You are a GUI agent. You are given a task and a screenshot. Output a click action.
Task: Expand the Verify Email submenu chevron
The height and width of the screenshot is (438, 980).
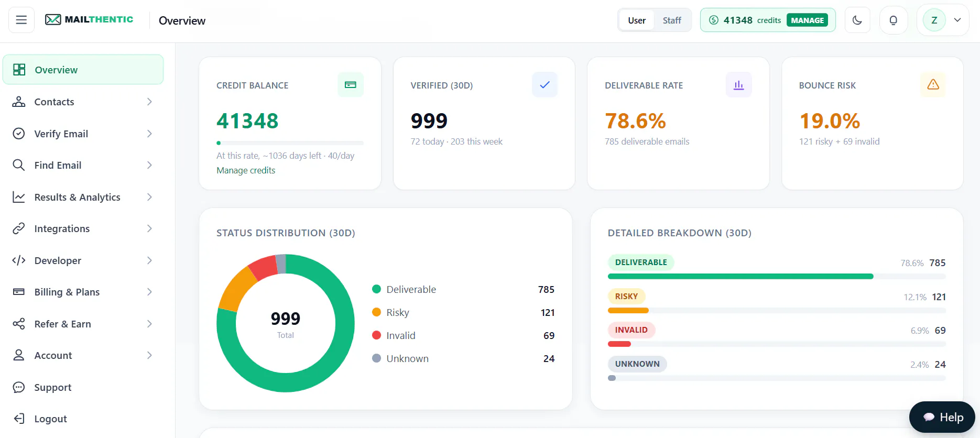pos(149,134)
